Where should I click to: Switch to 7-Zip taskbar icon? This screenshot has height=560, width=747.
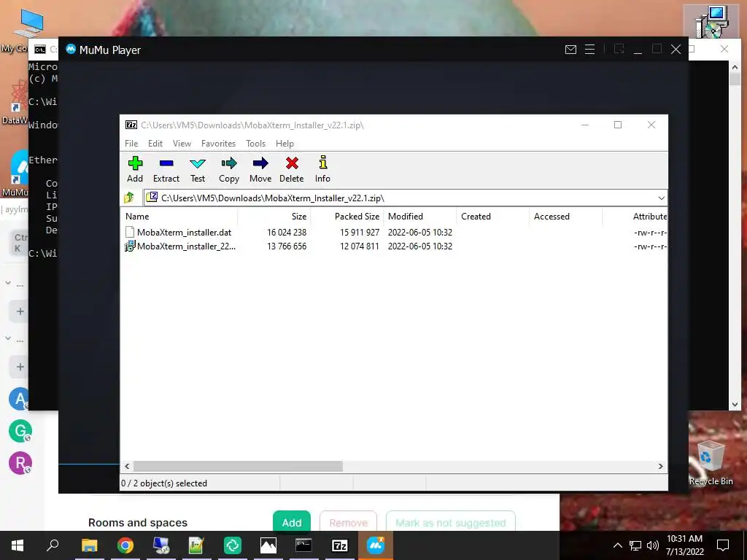pos(340,545)
